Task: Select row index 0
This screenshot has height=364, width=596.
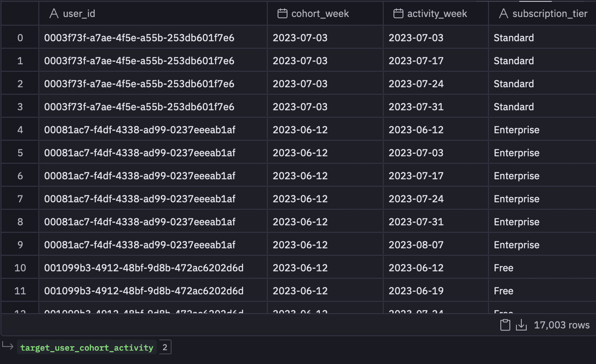Action: [x=20, y=38]
